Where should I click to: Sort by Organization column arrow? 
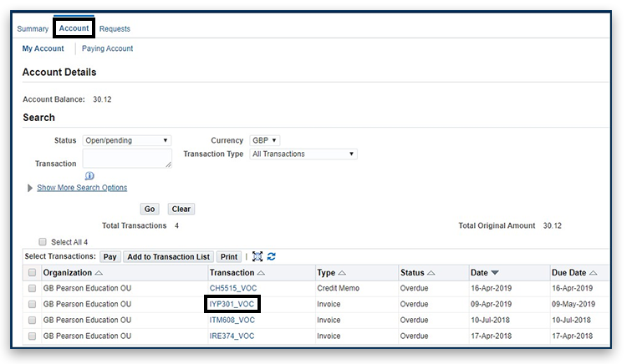point(99,273)
